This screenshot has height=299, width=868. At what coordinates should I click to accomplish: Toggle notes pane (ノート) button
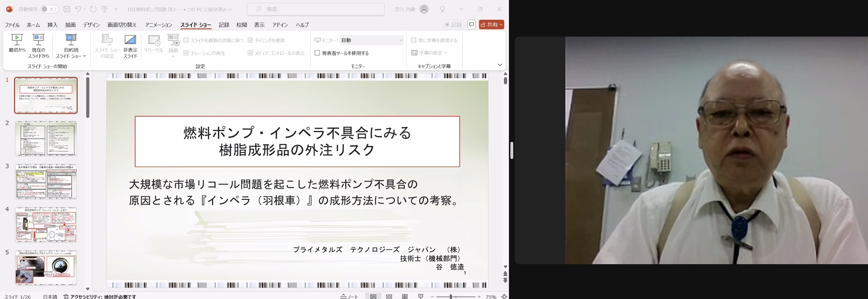[349, 296]
